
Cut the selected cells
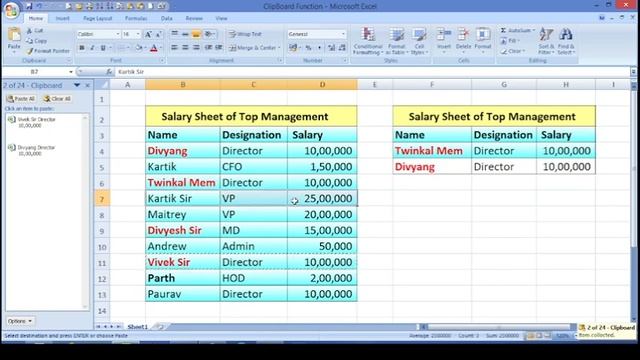(x=36, y=31)
